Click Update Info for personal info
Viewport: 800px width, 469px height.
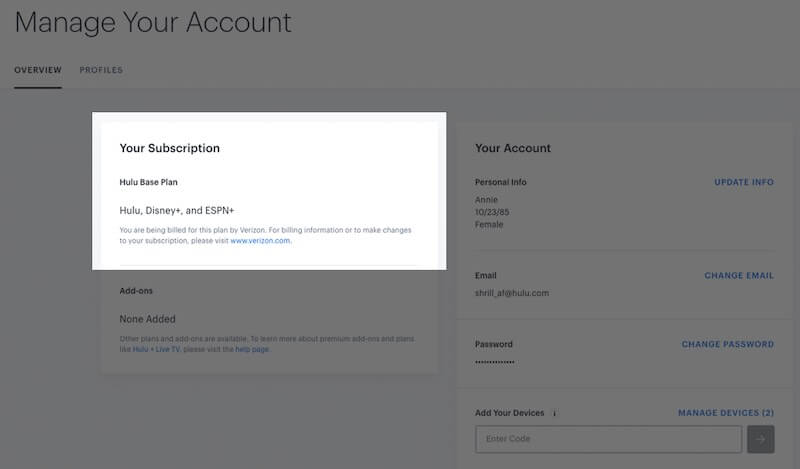743,183
